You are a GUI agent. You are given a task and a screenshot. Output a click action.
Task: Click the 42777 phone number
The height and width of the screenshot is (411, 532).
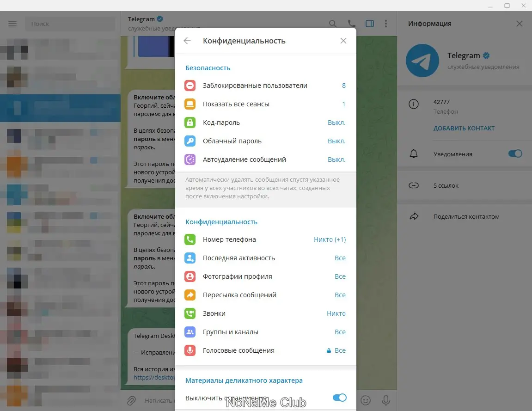click(x=441, y=102)
